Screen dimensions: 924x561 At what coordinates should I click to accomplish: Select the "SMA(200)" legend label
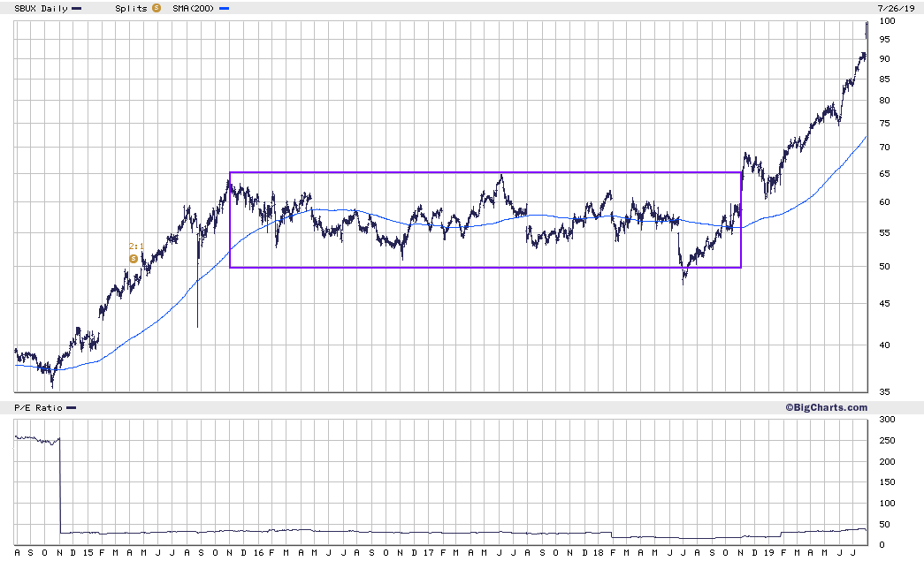pos(194,9)
